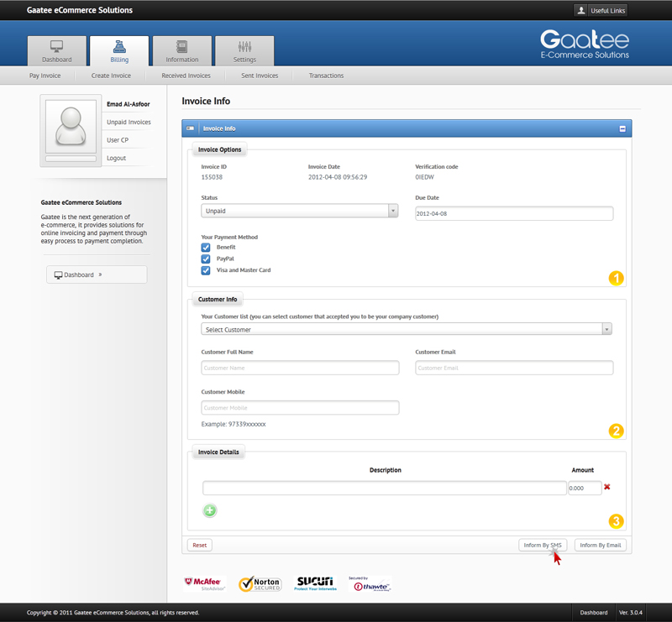Click the sidebar Dashboard button
672x622 pixels.
click(97, 274)
